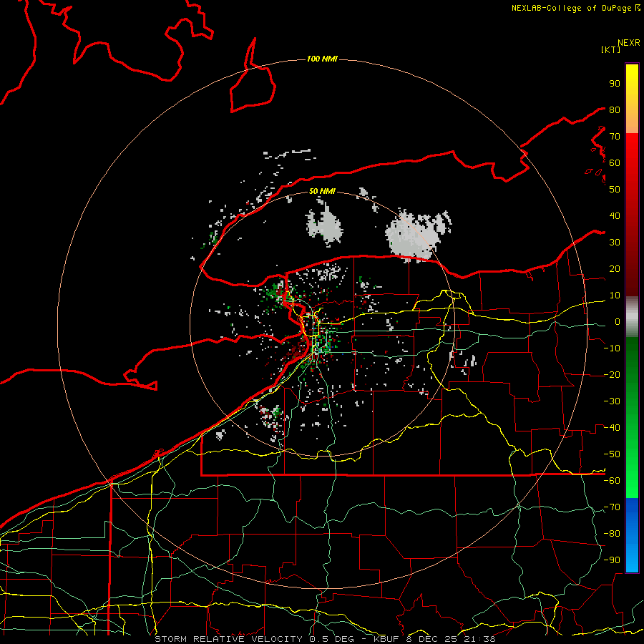Click the 80 value on velocity scale

pos(615,109)
